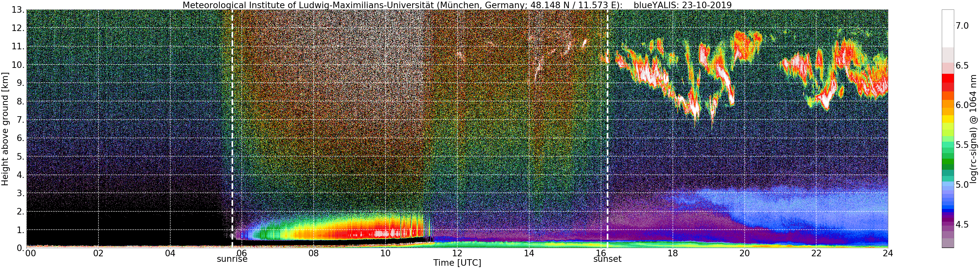The image size is (980, 269).
Task: Click the 'sunset' label below the axis
Action: click(x=607, y=259)
